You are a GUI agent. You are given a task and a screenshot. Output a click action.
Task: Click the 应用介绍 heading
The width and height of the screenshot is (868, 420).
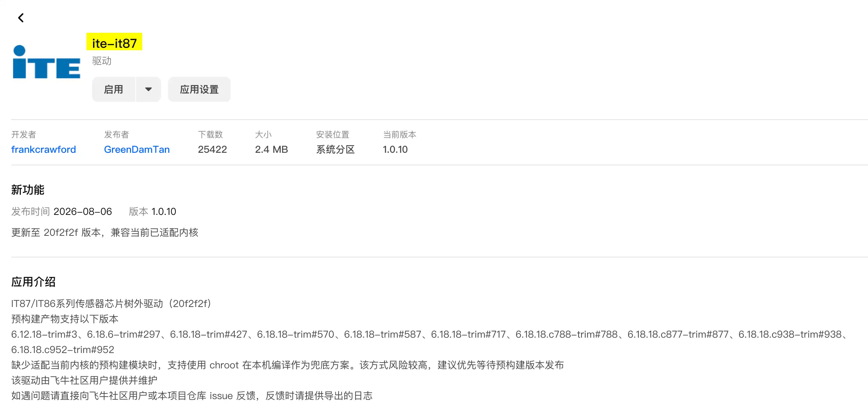coord(33,282)
